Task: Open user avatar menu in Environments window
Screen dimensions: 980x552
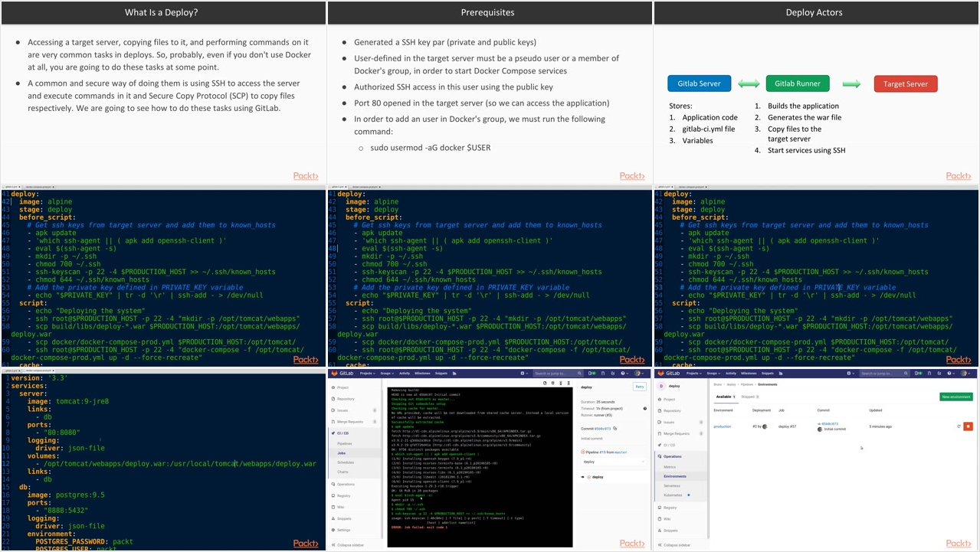Action: 965,373
